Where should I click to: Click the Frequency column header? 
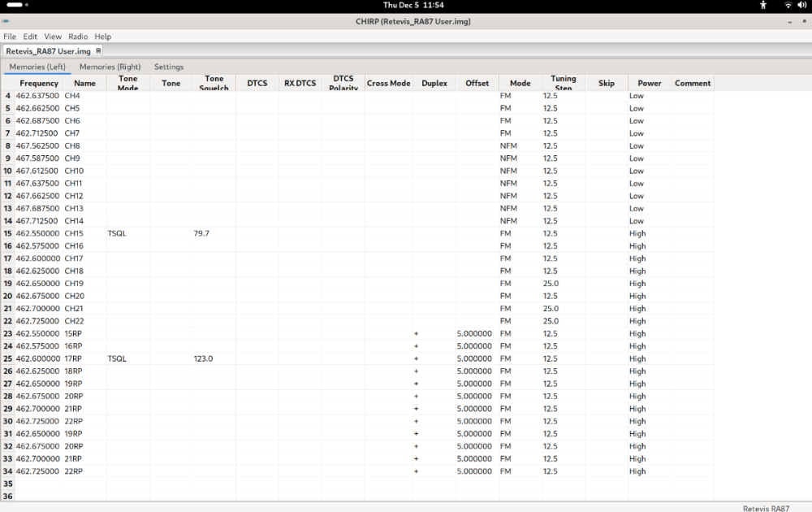pos(39,83)
